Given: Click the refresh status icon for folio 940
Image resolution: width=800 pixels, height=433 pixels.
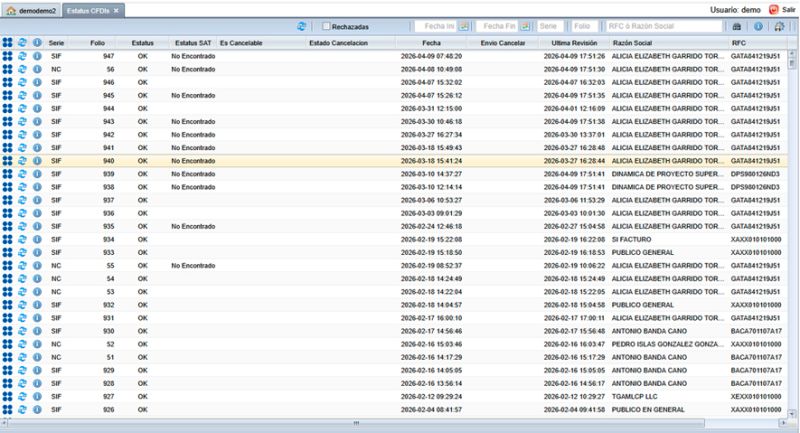Looking at the screenshot, I should 22,160.
